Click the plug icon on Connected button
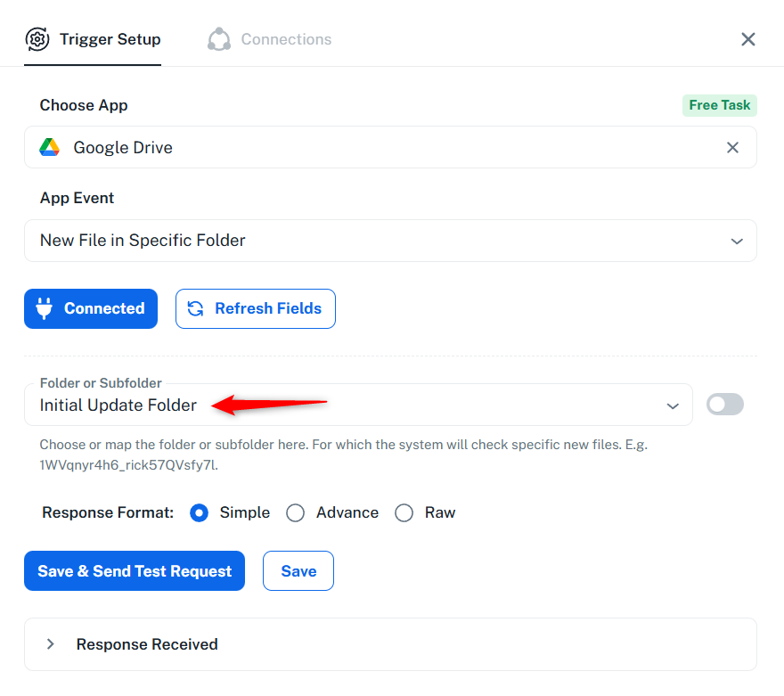The height and width of the screenshot is (696, 784). pyautogui.click(x=44, y=308)
